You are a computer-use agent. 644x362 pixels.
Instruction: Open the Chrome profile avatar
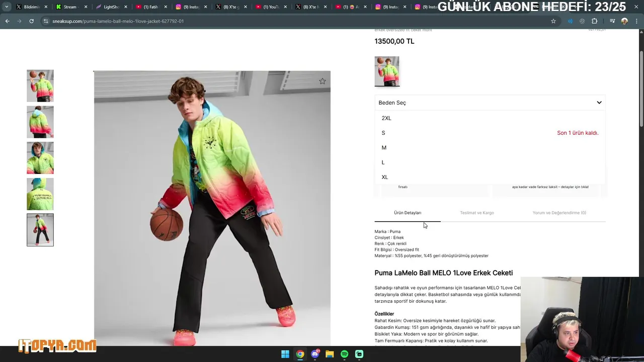click(x=624, y=21)
